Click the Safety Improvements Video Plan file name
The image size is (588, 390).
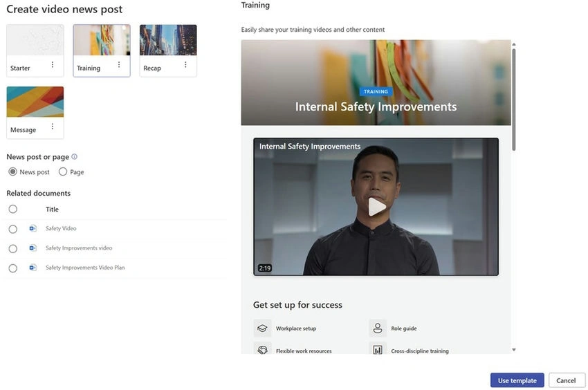point(85,268)
